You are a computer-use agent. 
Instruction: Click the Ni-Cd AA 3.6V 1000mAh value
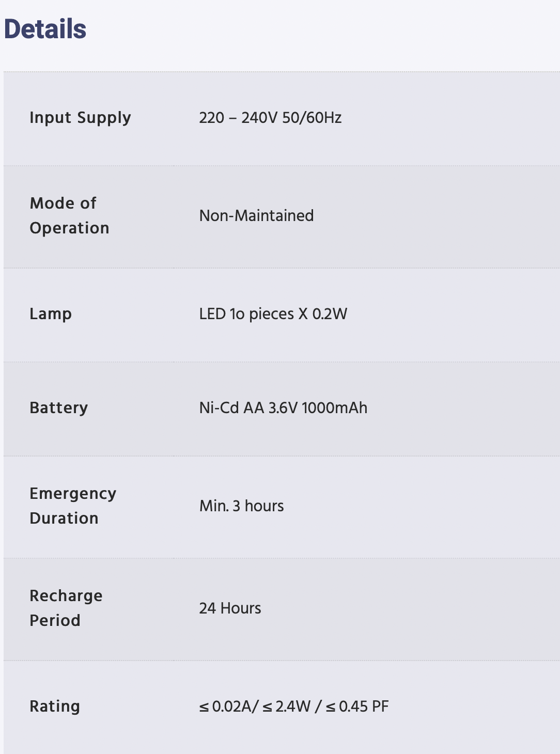coord(283,408)
